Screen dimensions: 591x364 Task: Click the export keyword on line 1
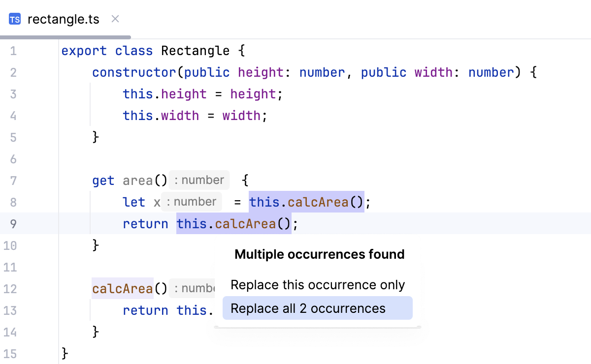click(84, 51)
